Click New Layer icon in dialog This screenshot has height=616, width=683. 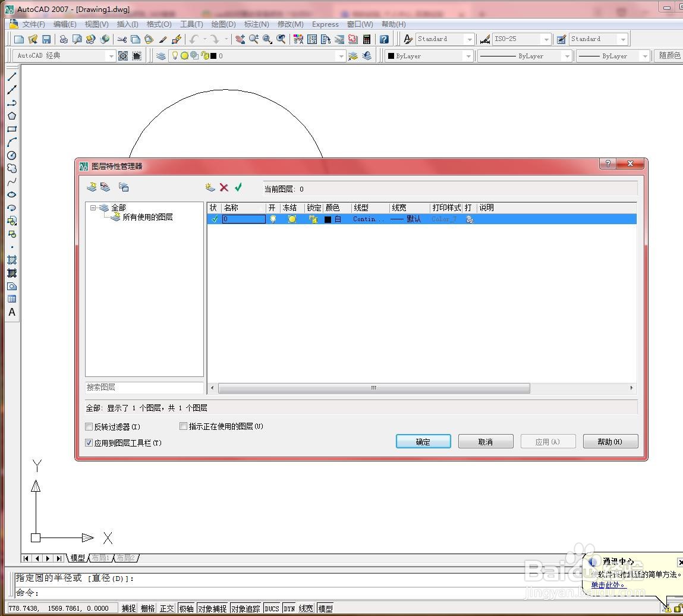pos(210,187)
